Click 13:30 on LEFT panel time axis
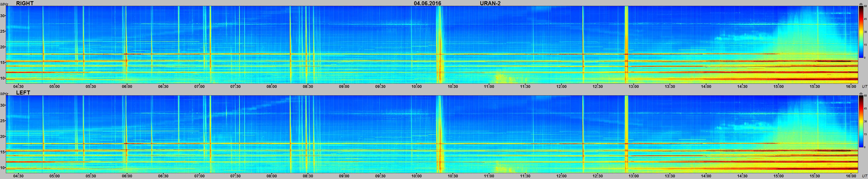 (x=670, y=176)
